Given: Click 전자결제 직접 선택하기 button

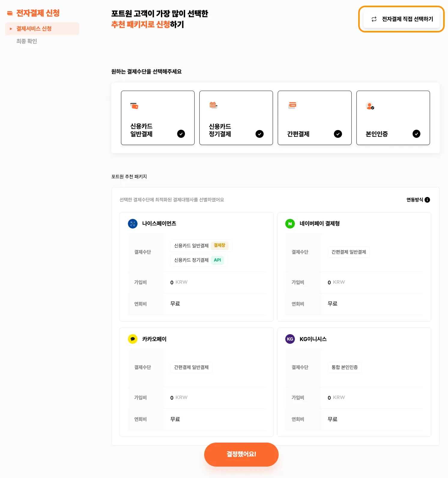Looking at the screenshot, I should click(401, 19).
